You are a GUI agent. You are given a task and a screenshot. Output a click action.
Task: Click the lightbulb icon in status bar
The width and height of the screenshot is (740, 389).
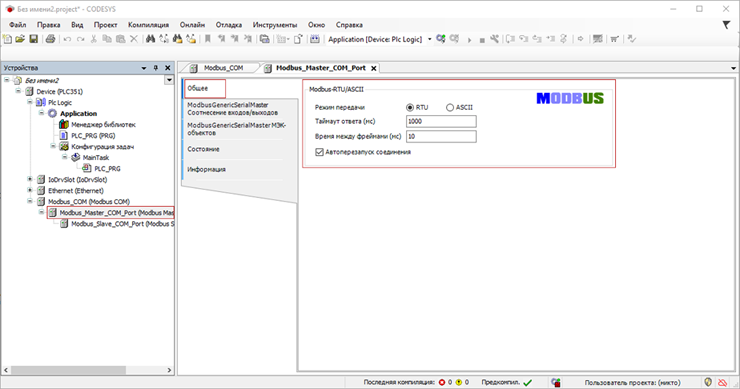[708, 382]
